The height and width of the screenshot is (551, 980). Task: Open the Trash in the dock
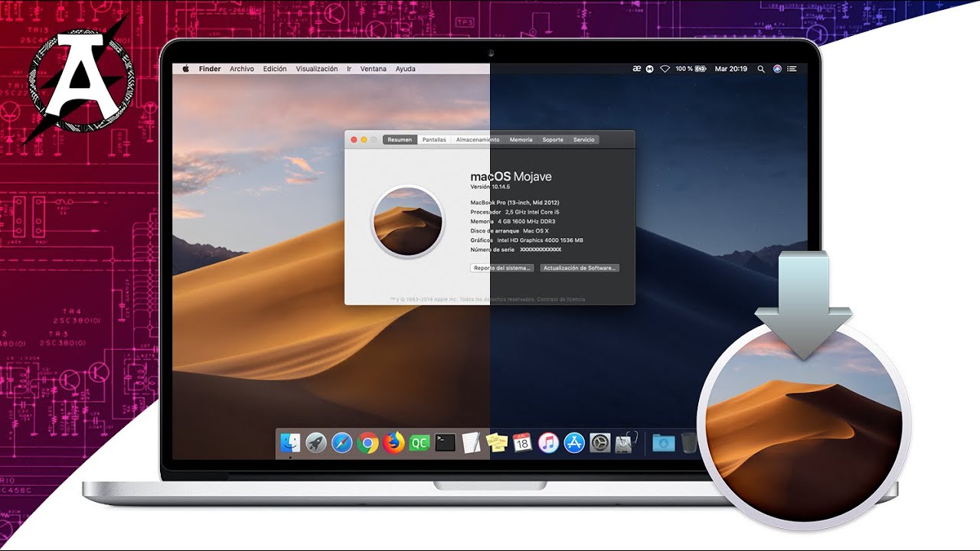689,442
